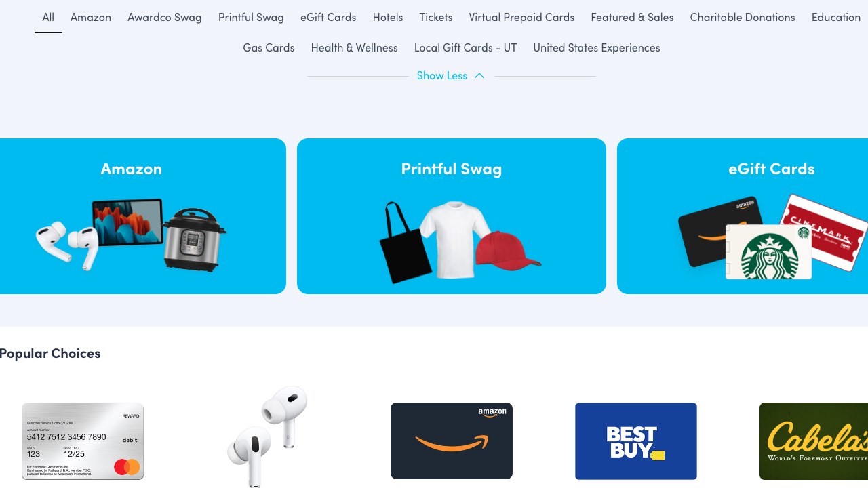Viewport: 868px width, 488px height.
Task: Select the All category tab
Action: (48, 17)
